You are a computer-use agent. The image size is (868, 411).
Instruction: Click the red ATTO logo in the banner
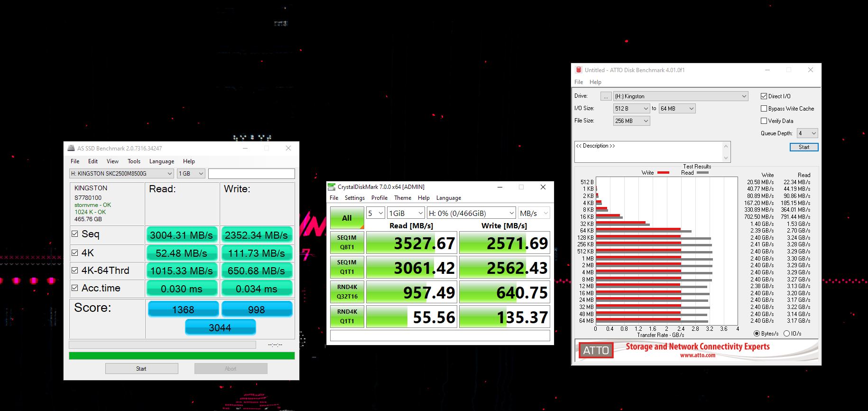point(596,350)
